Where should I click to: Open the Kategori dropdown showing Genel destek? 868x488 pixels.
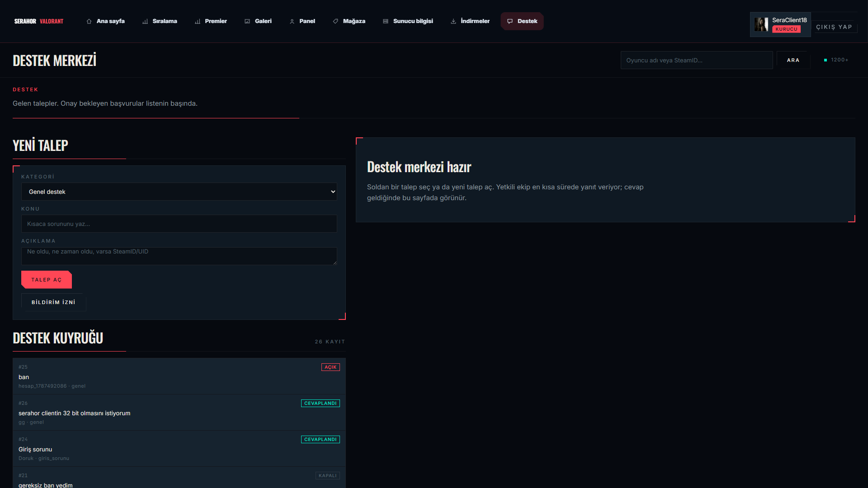coord(179,192)
